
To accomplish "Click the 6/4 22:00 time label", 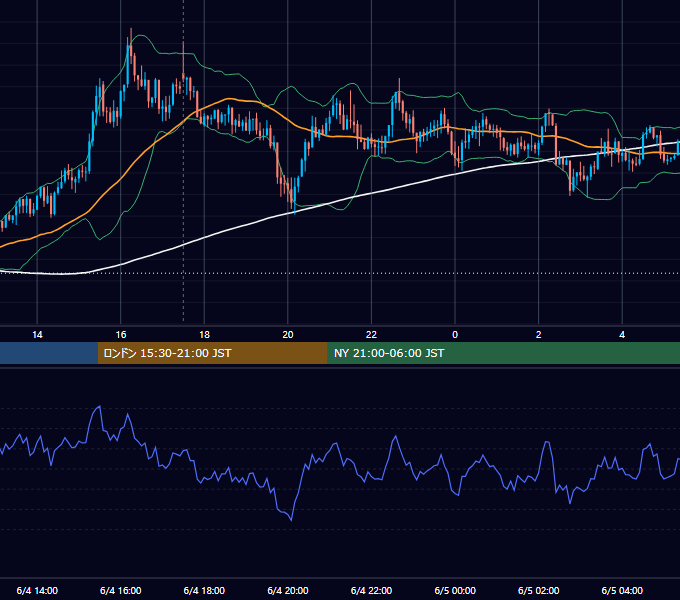I will click(x=371, y=590).
